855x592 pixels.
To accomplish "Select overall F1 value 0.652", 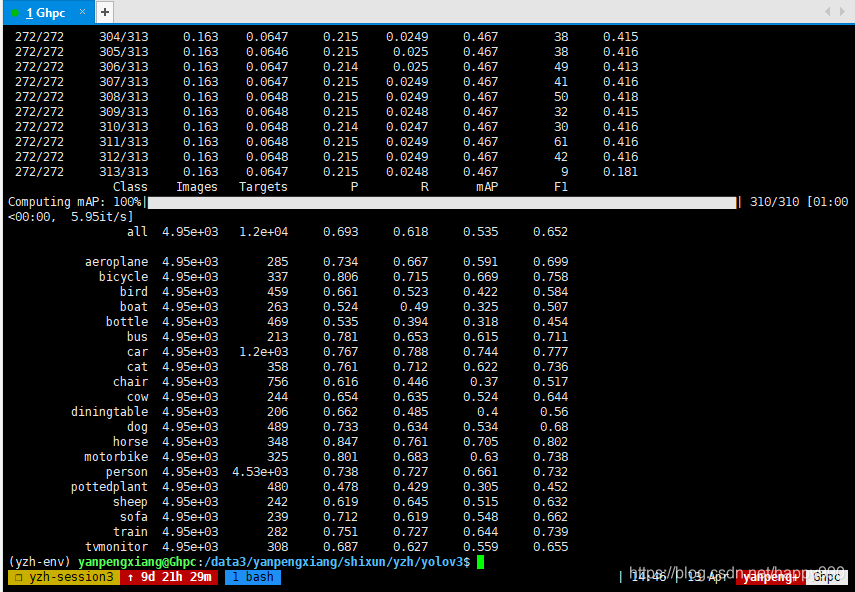I will [550, 232].
